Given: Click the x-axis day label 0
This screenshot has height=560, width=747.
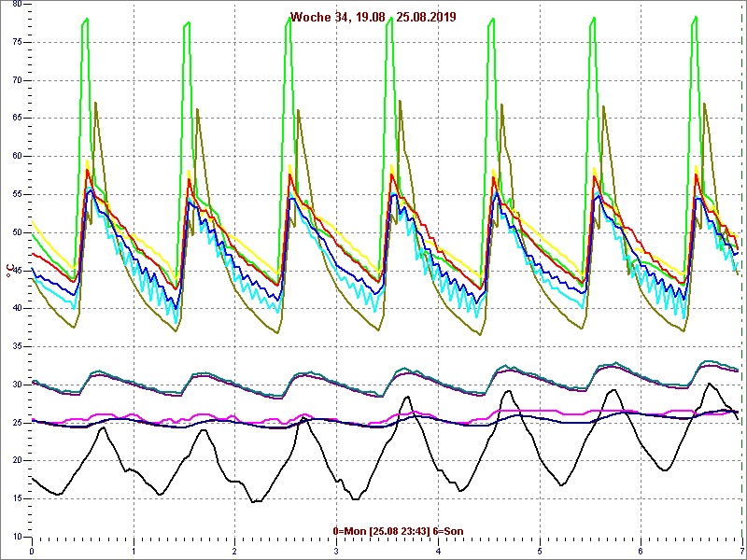Looking at the screenshot, I should tap(32, 552).
